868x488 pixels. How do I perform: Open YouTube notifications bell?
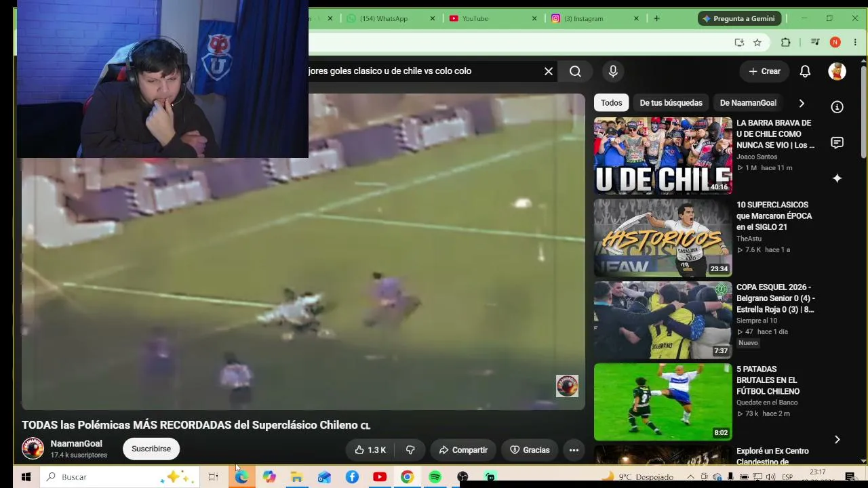coord(805,71)
